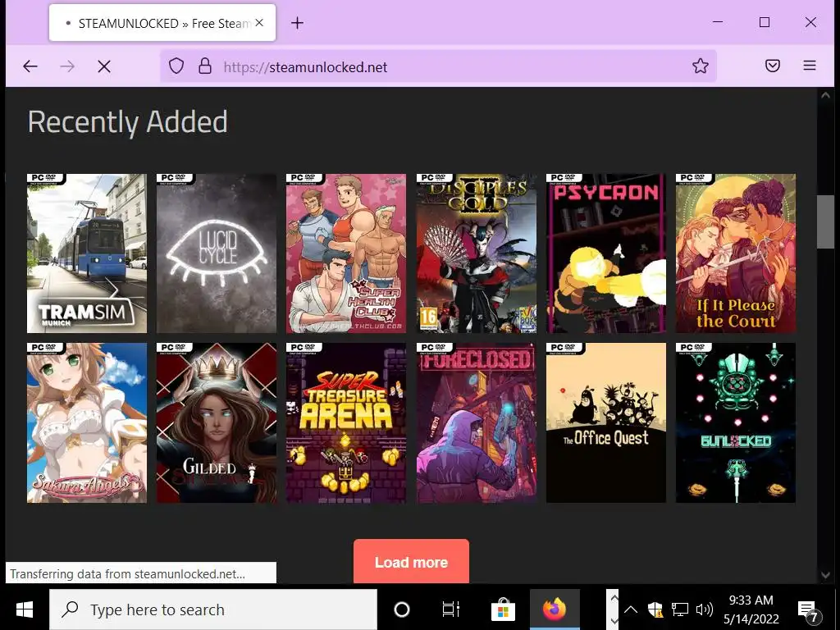Open a new tab with the plus button
Viewport: 840px width, 630px height.
click(x=297, y=23)
